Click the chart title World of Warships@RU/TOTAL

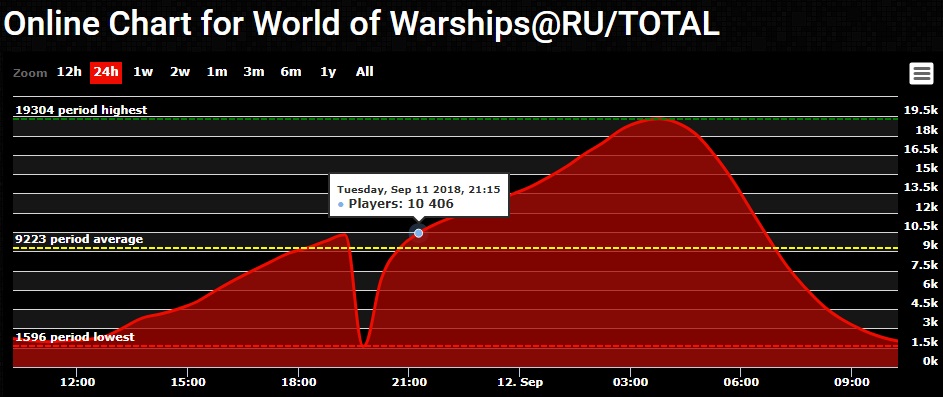click(x=486, y=24)
